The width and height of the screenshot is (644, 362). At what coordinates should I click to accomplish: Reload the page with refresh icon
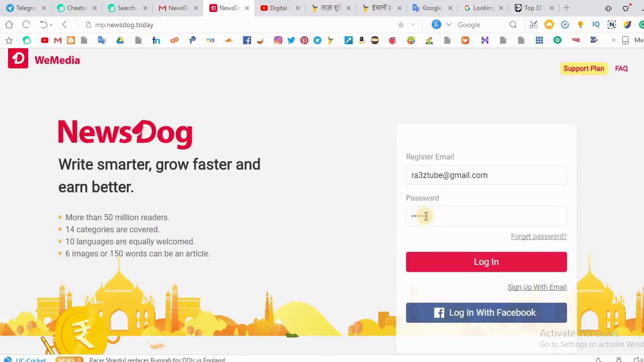coord(26,25)
